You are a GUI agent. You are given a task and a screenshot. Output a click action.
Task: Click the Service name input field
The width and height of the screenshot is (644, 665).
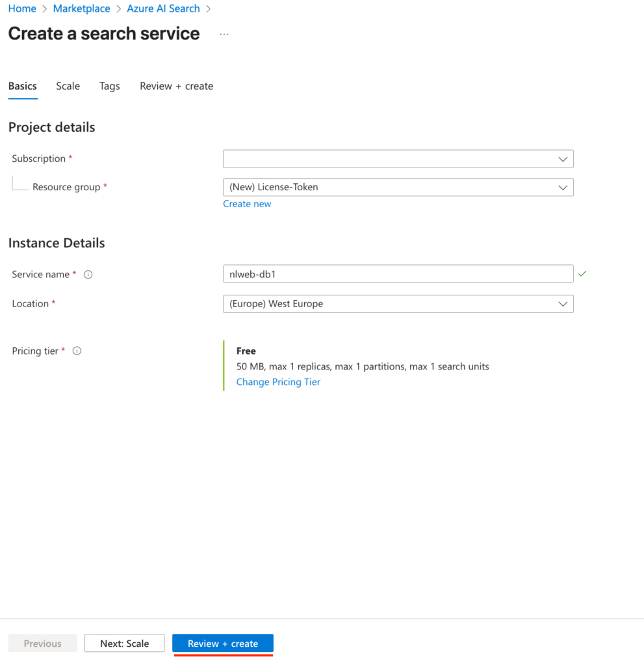pos(398,274)
